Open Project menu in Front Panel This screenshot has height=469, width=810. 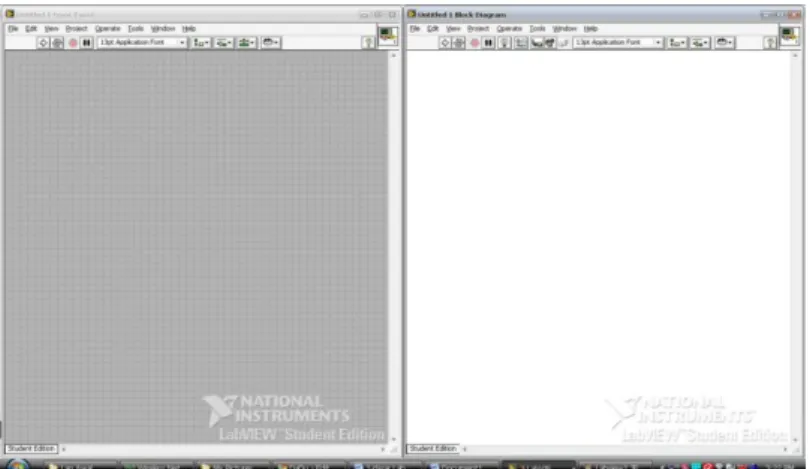[x=76, y=28]
